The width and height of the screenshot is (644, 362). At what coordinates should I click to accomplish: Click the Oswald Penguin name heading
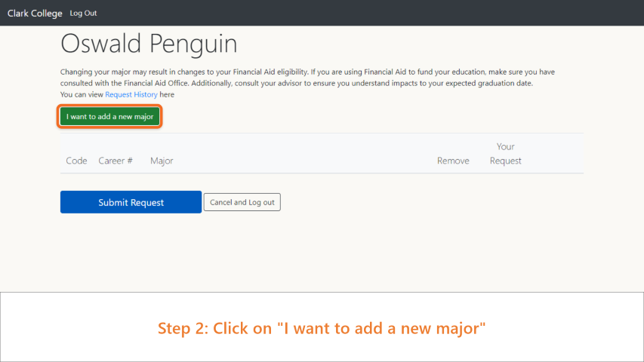(x=149, y=44)
